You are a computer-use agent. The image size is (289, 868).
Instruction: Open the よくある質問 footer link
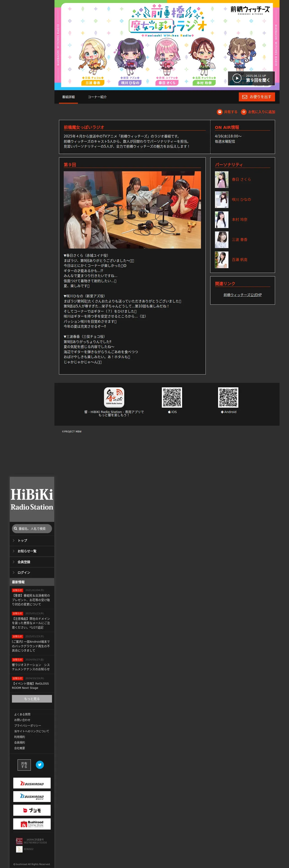(x=22, y=714)
